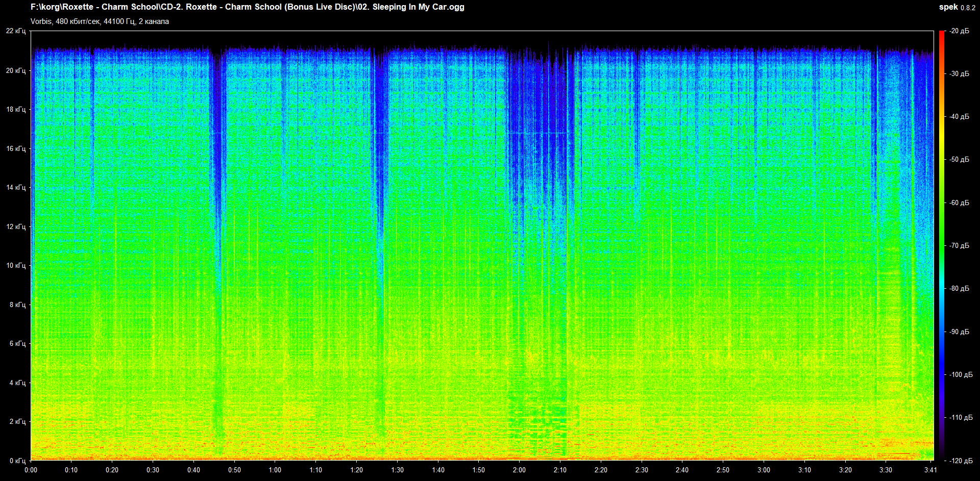The image size is (980, 481).
Task: Click the green middle of dB color bar
Action: click(x=942, y=245)
